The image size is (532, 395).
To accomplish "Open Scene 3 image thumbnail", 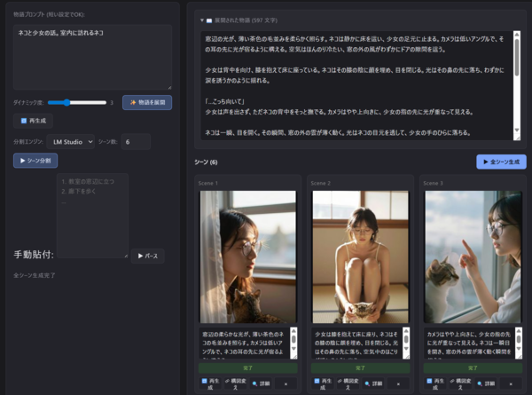I will (473, 257).
